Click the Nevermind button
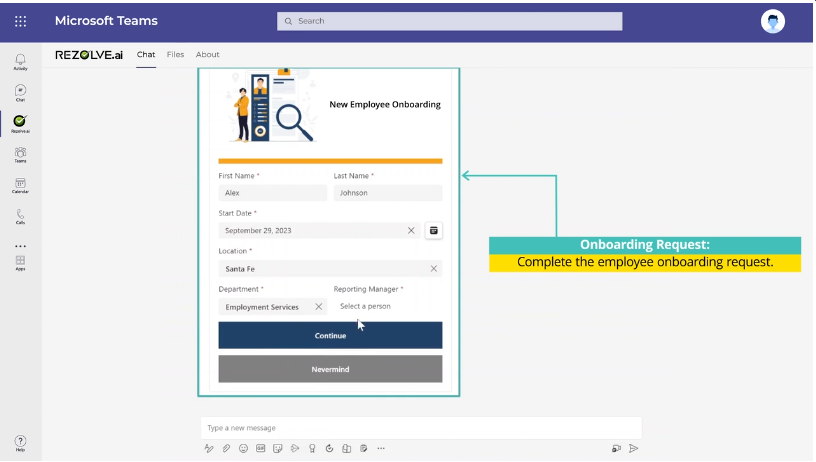This screenshot has height=462, width=816. click(330, 369)
